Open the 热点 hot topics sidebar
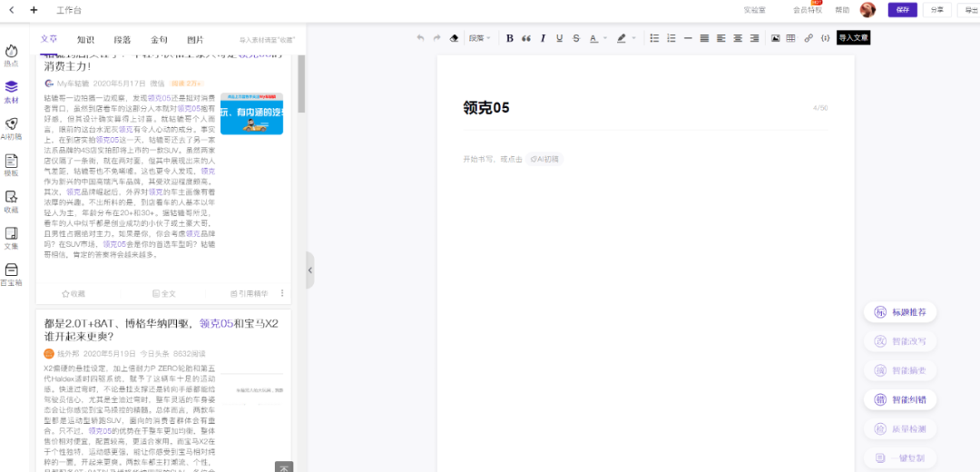The image size is (980, 472). pos(11,55)
